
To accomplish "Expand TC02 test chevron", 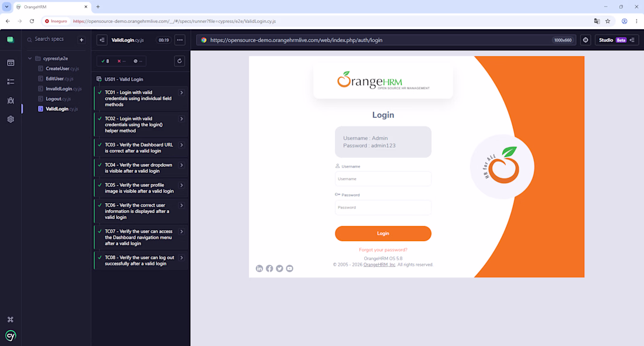I will (x=181, y=119).
